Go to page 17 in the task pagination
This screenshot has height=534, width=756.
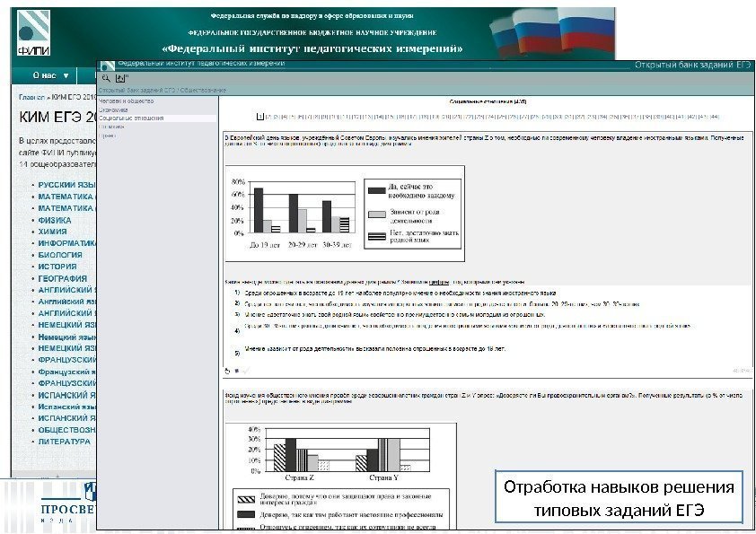click(414, 117)
